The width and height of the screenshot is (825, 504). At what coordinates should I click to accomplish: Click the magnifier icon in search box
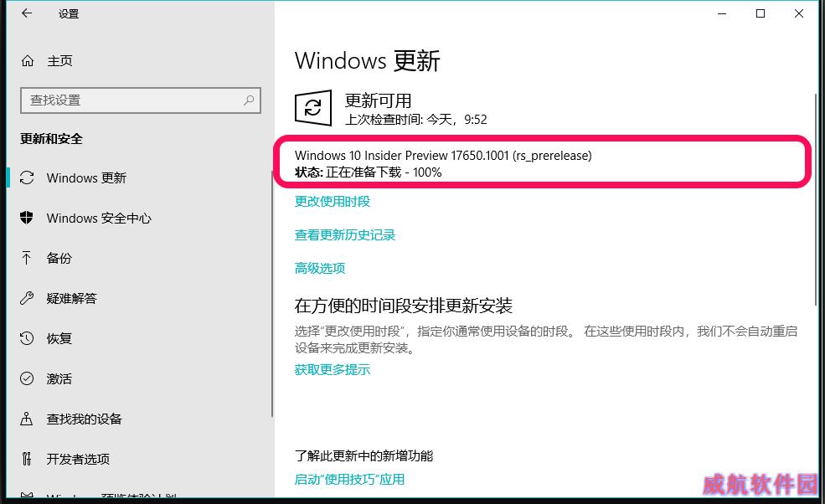pyautogui.click(x=249, y=100)
